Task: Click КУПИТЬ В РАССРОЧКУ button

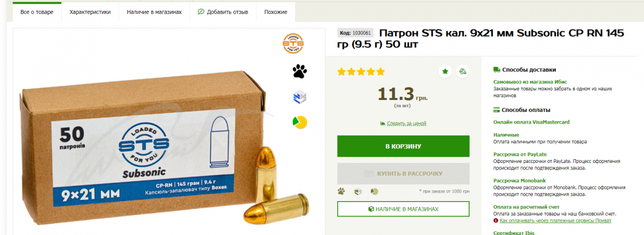Action: (403, 174)
